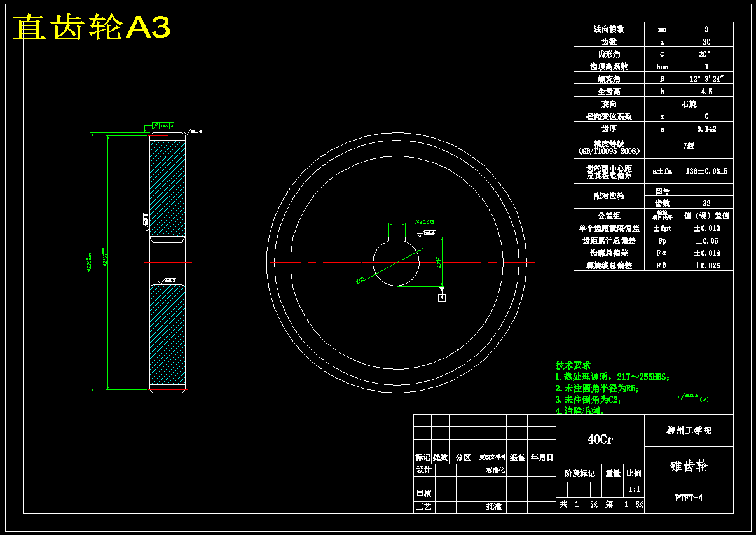Select the '法向模数' cell in the parameter table
Screen dimensions: 756x535
pyautogui.click(x=609, y=29)
